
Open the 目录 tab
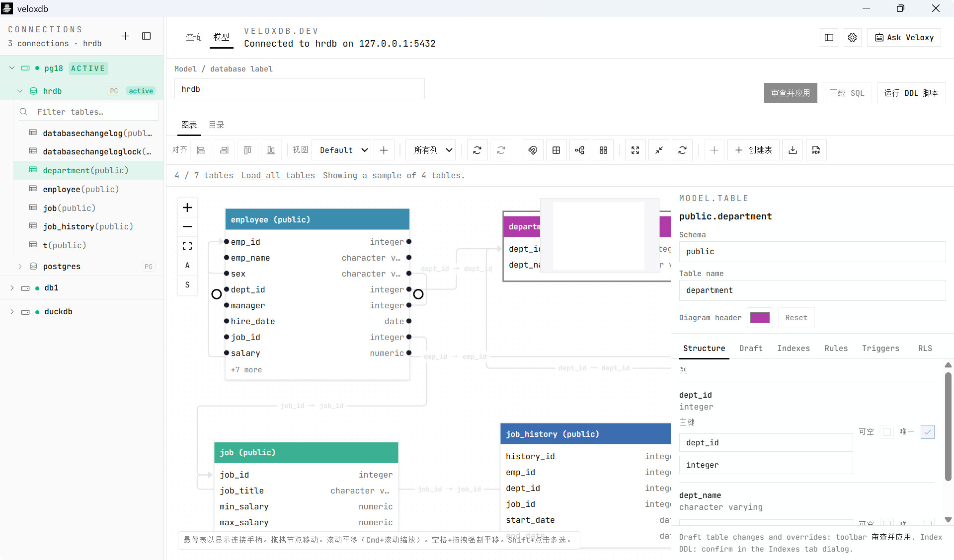(x=217, y=125)
